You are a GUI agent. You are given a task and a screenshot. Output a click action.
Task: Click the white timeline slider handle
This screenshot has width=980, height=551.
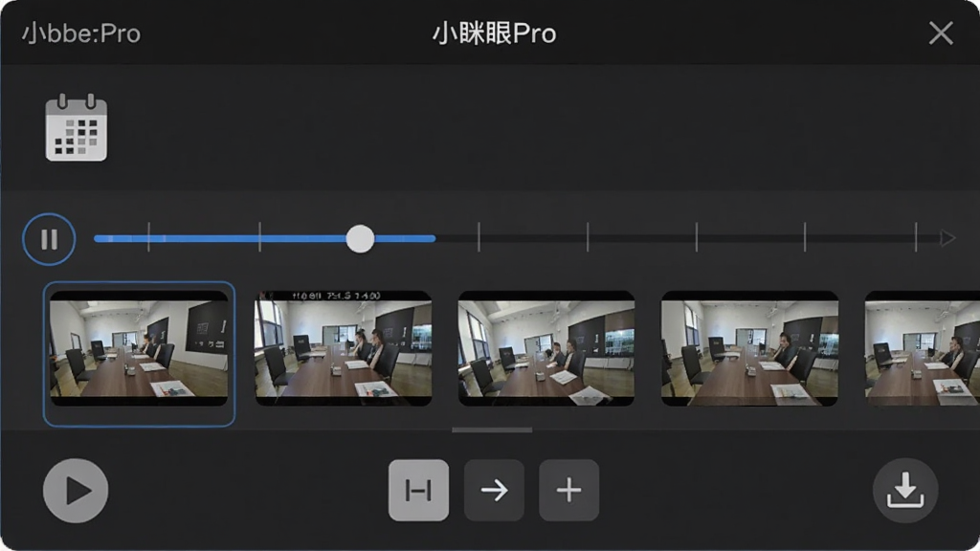tap(360, 238)
